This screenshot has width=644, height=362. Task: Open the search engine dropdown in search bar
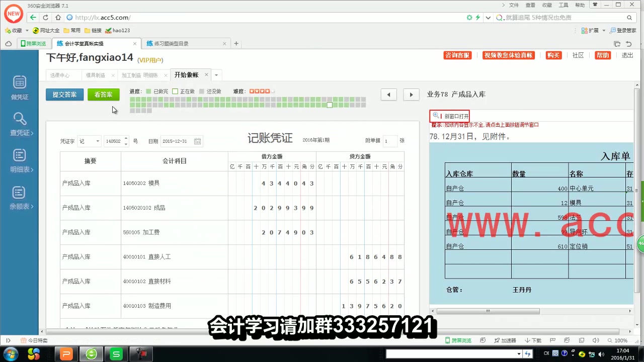coord(500,17)
